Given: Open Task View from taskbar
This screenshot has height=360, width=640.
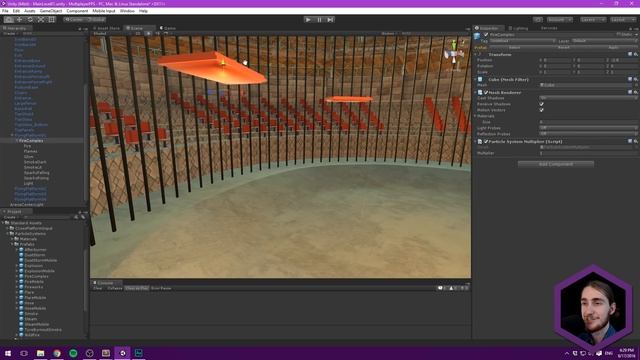Looking at the screenshot, I should click(24, 353).
